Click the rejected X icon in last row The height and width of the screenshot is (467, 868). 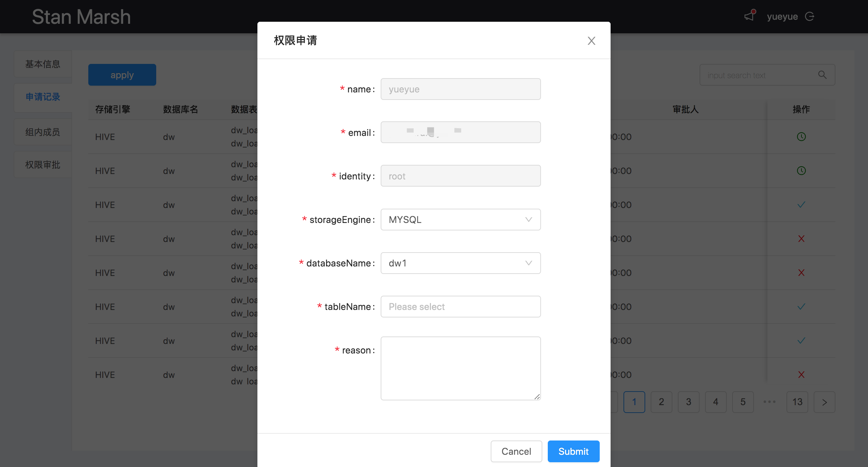pos(801,375)
